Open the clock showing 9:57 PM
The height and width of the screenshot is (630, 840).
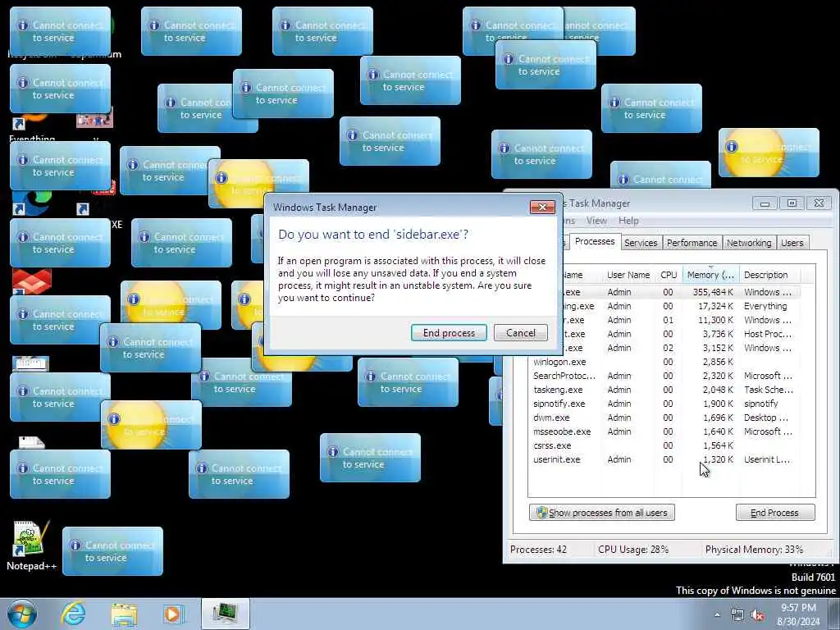798,614
